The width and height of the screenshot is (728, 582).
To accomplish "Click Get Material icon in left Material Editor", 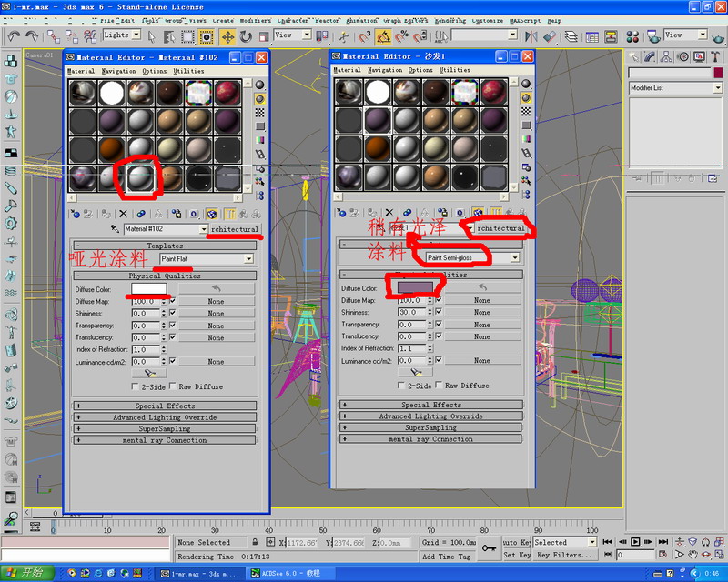I will [76, 214].
